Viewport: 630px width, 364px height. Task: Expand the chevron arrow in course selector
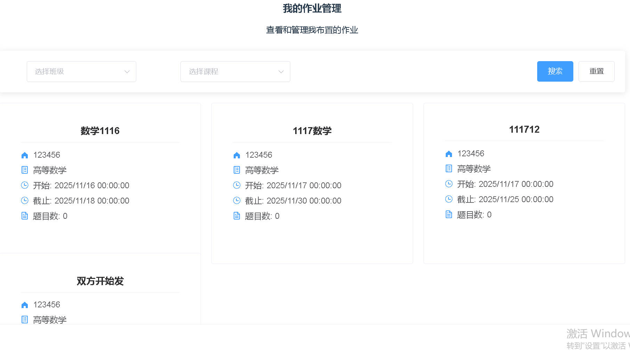pyautogui.click(x=281, y=72)
